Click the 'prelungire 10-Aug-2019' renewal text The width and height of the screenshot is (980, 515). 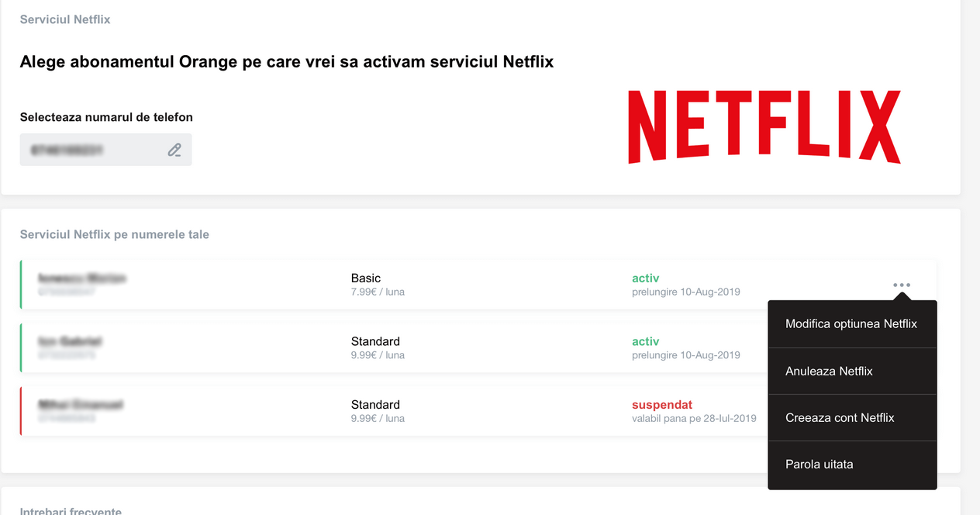coord(685,292)
